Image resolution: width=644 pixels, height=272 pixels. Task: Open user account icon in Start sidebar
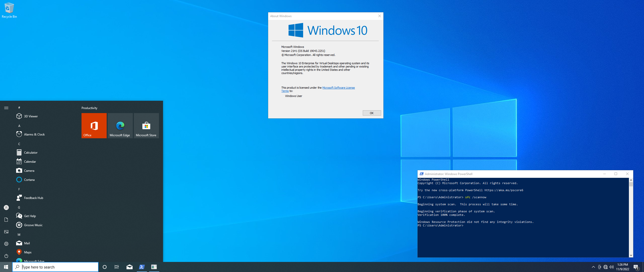point(6,208)
